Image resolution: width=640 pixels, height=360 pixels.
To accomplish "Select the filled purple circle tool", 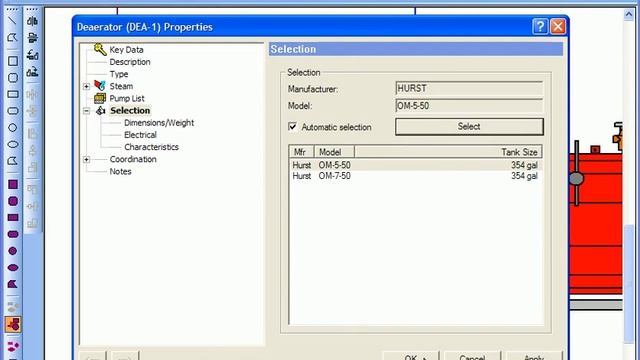I will tap(13, 251).
